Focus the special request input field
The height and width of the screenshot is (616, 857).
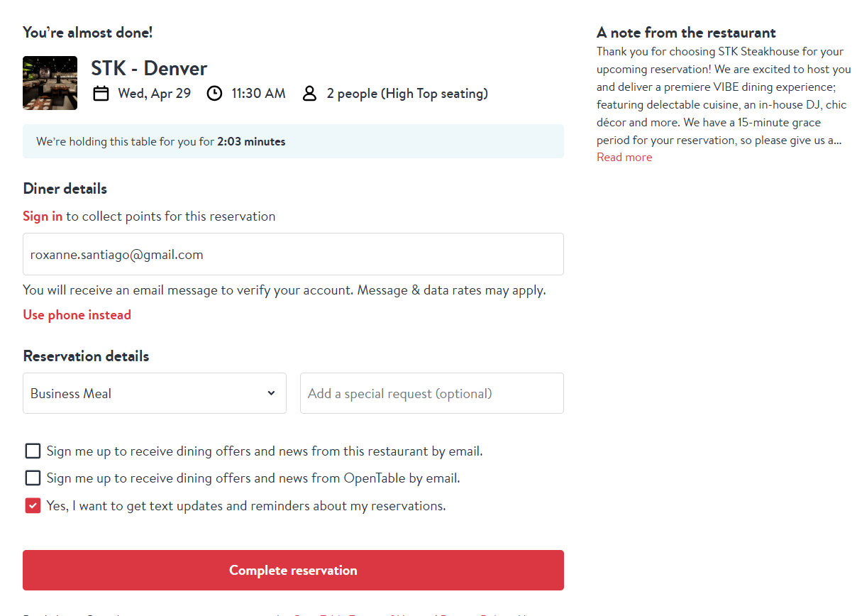pos(432,393)
